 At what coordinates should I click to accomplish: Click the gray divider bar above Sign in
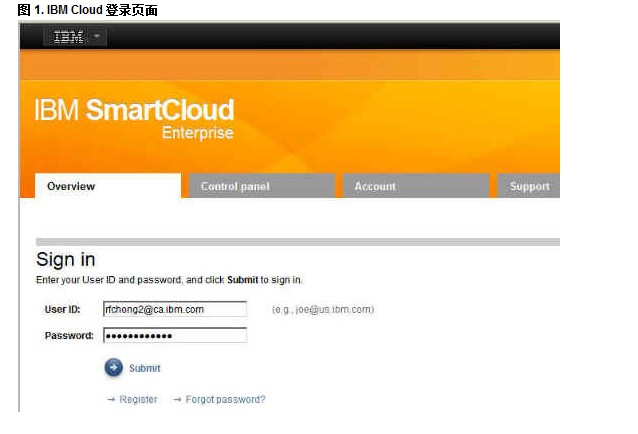(297, 242)
